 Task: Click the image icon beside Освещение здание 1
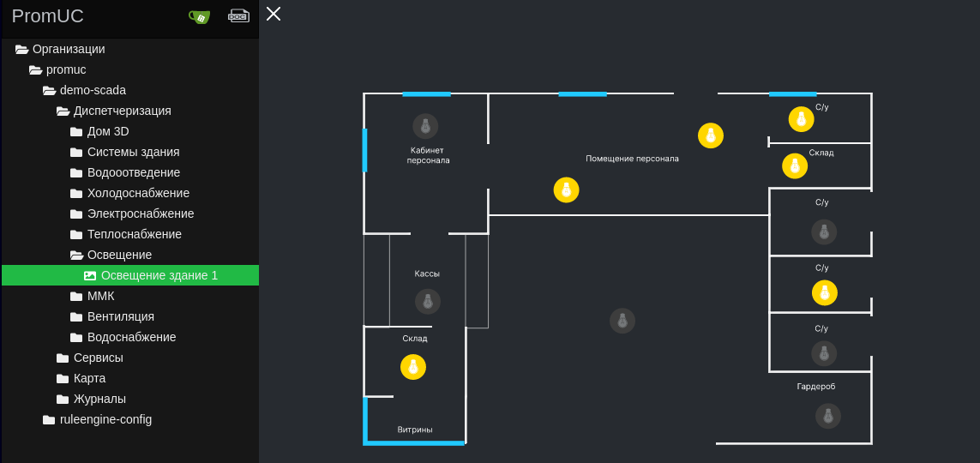tap(90, 275)
